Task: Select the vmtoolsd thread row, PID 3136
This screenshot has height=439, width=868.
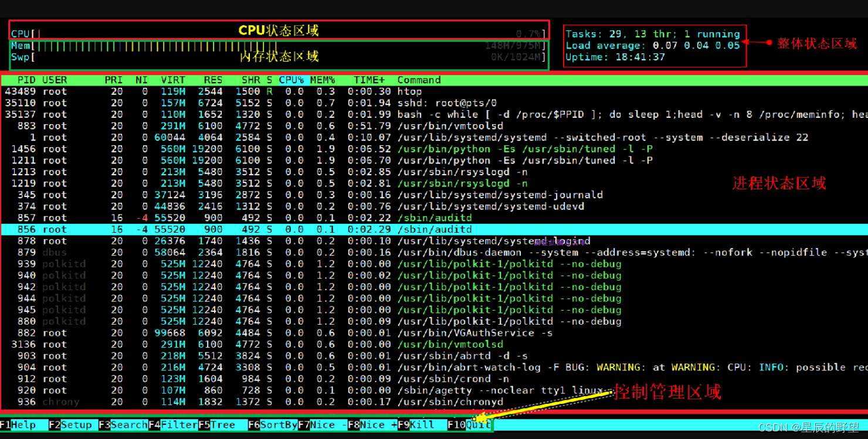Action: pyautogui.click(x=434, y=345)
